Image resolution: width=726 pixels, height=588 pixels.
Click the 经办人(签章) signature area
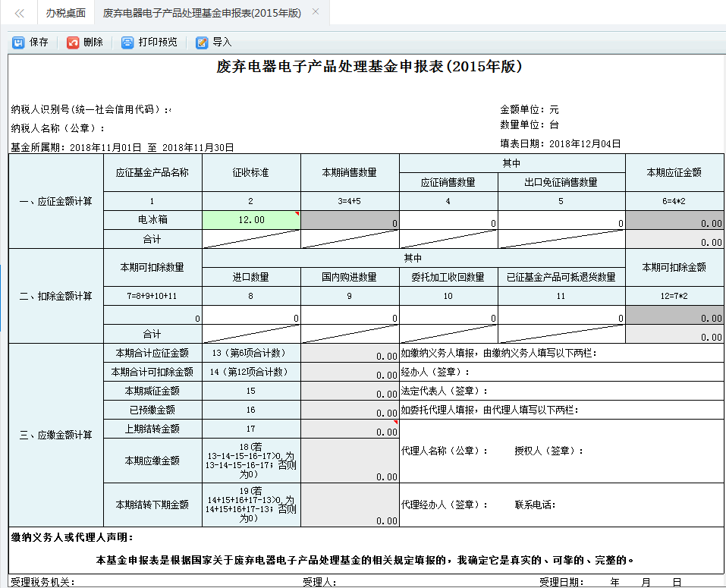point(531,371)
